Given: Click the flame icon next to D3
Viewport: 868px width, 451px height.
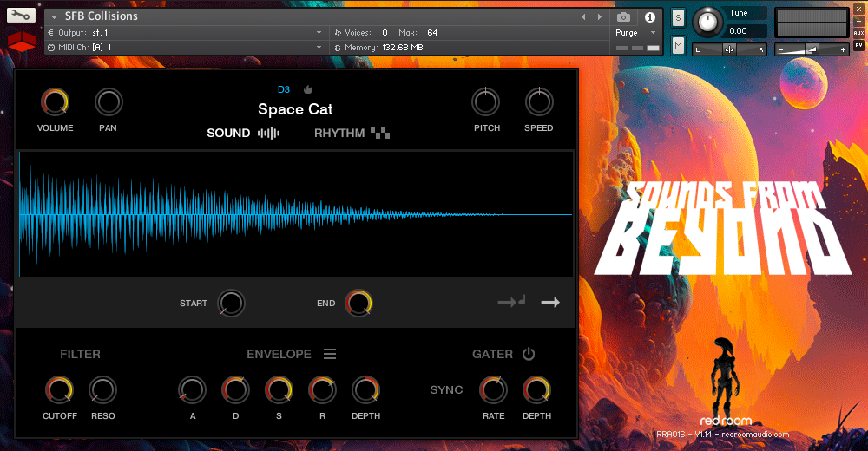Looking at the screenshot, I should 308,89.
